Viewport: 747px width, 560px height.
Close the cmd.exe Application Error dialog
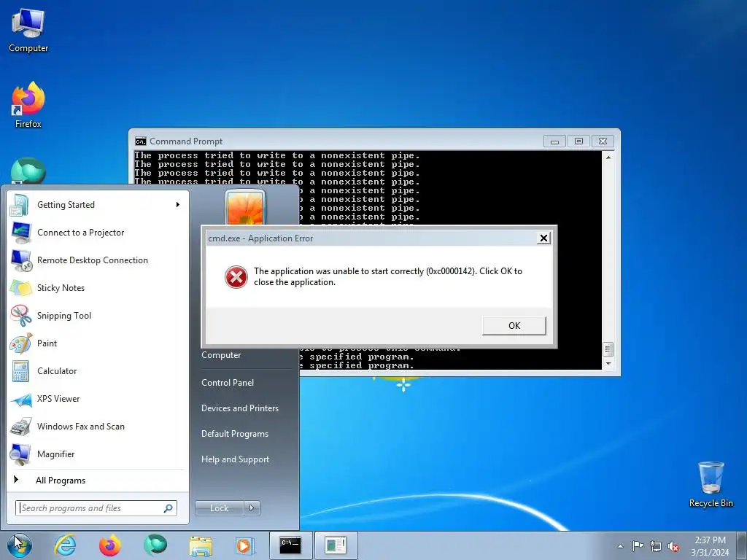[x=543, y=238]
